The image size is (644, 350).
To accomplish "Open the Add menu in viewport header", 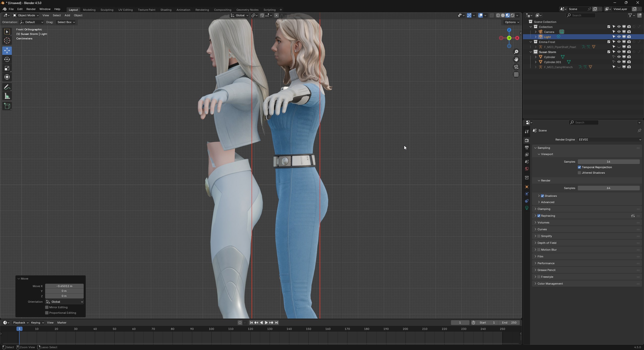I will pyautogui.click(x=67, y=15).
